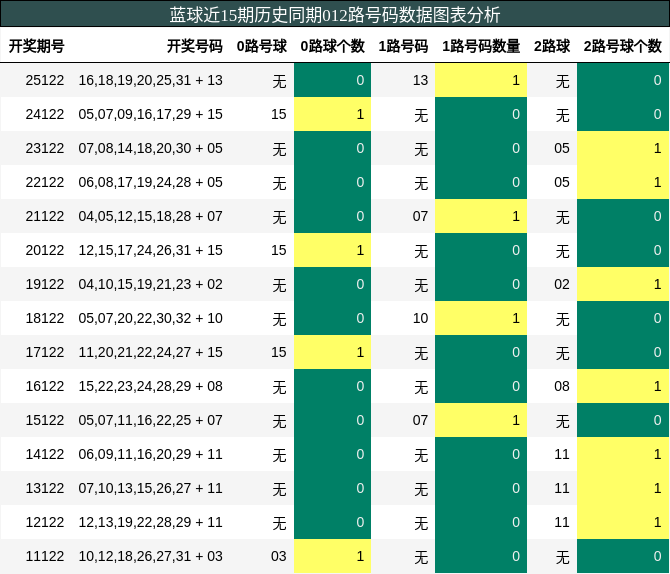The image size is (670, 574).
Task: Click the 1路号码 column header
Action: 403,46
